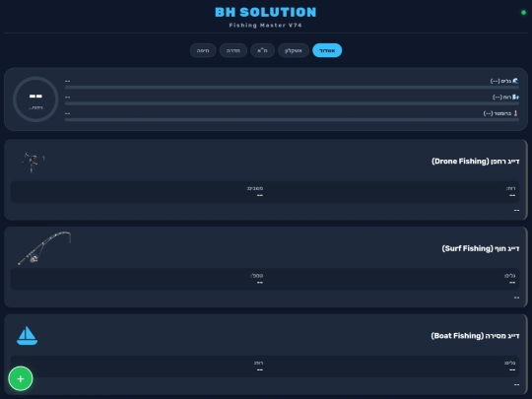
Task: Click the green plus floating button
Action: point(21,378)
